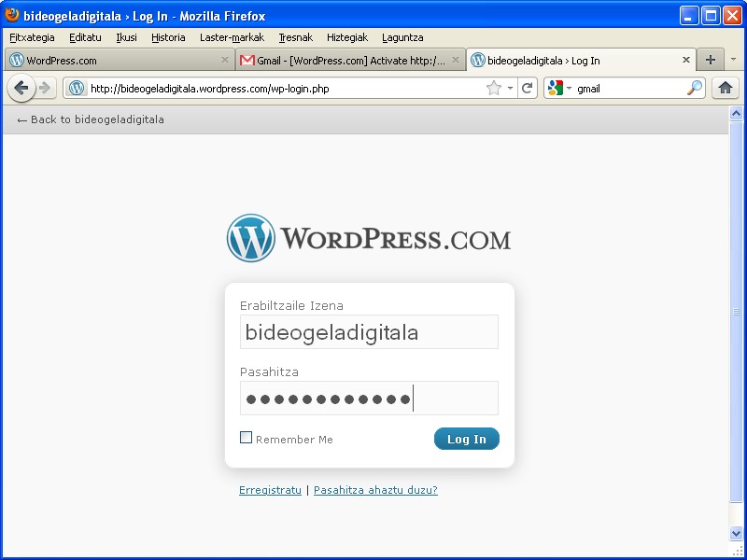Open the Laster-markak menu
The width and height of the screenshot is (747, 560).
coord(232,37)
